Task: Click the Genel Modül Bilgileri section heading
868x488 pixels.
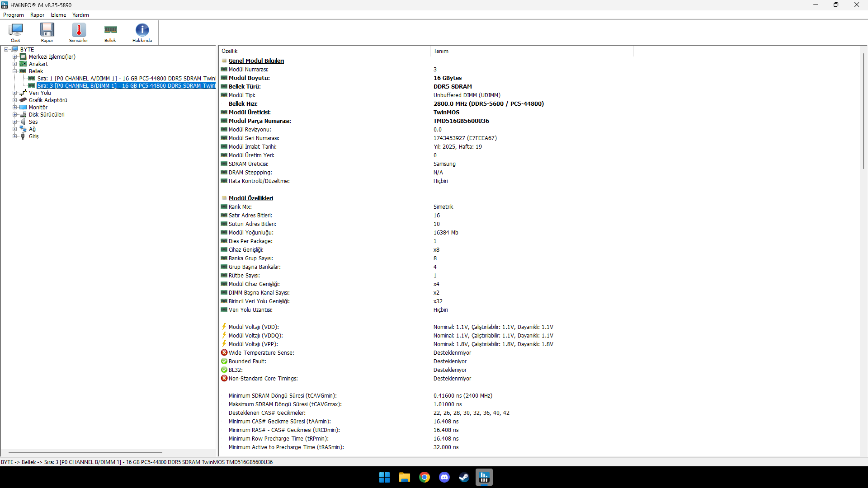Action: pos(256,61)
